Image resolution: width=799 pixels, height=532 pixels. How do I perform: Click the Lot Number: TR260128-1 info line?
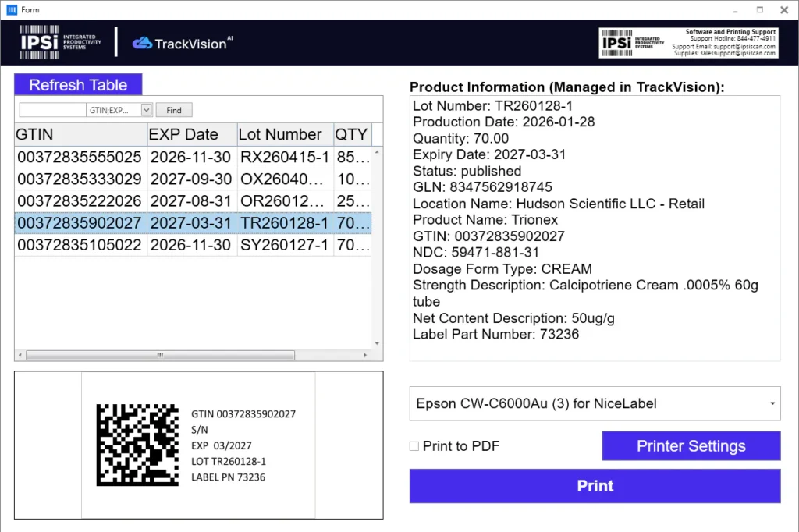493,105
